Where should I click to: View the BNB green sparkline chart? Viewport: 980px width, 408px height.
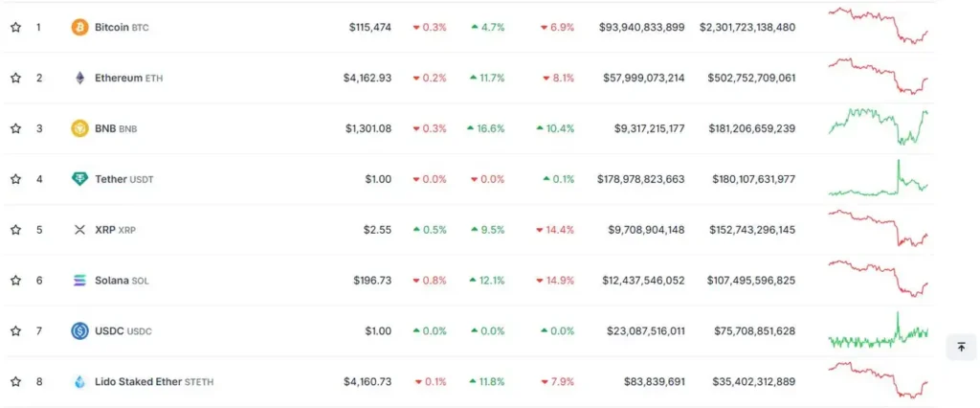tap(878, 125)
